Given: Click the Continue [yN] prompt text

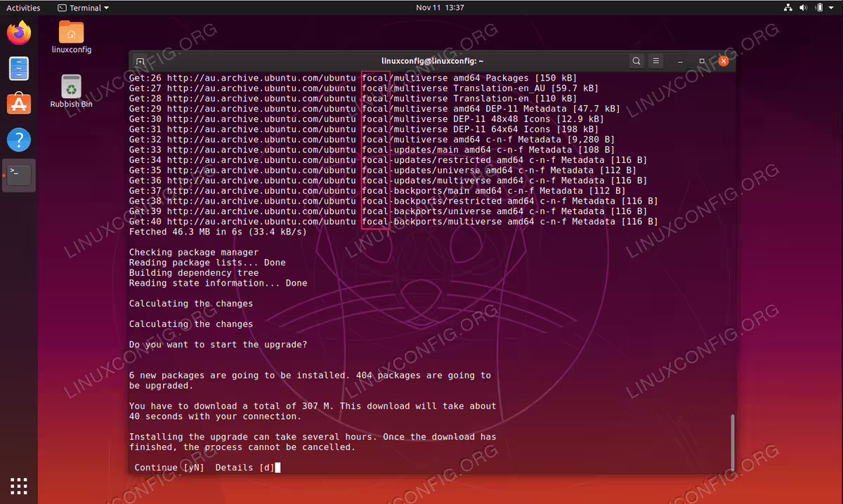Looking at the screenshot, I should [169, 467].
